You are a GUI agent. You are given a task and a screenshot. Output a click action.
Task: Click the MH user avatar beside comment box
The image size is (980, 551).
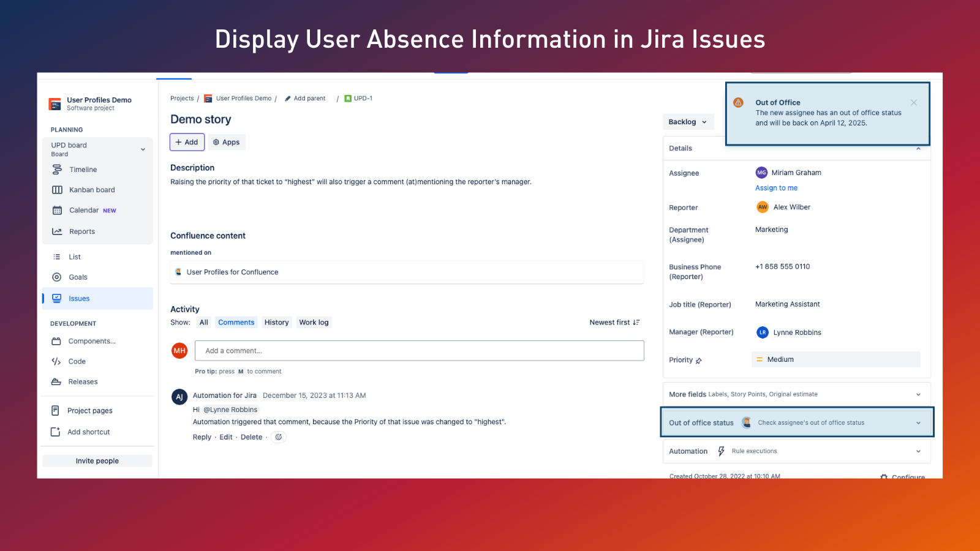pos(179,351)
